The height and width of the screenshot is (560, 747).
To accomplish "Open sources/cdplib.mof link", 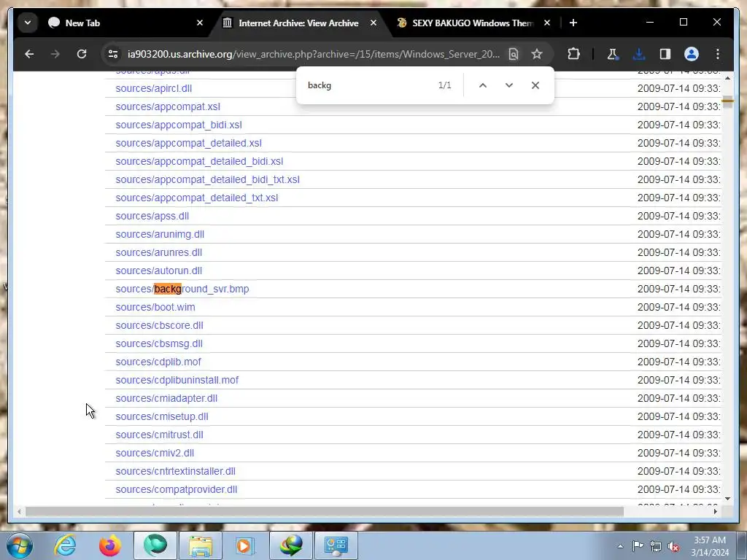I will pos(158,362).
